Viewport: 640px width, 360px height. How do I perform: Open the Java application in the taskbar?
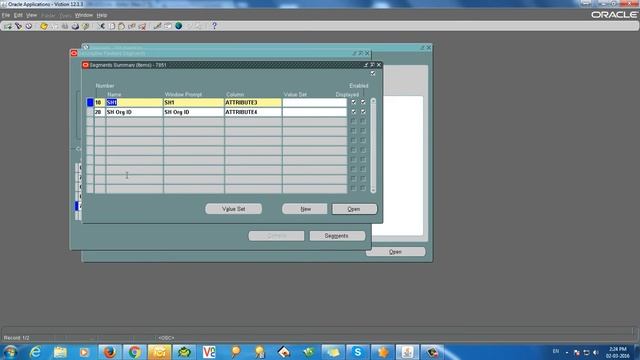[x=407, y=352]
